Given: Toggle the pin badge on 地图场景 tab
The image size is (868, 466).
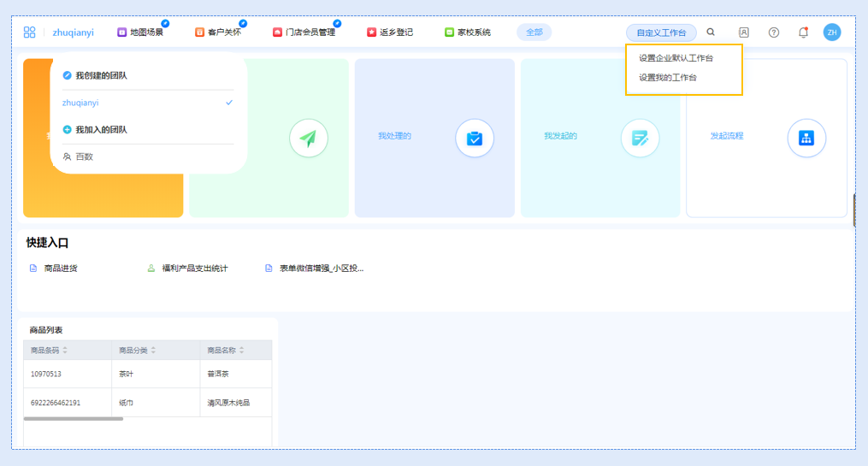Looking at the screenshot, I should pos(165,23).
